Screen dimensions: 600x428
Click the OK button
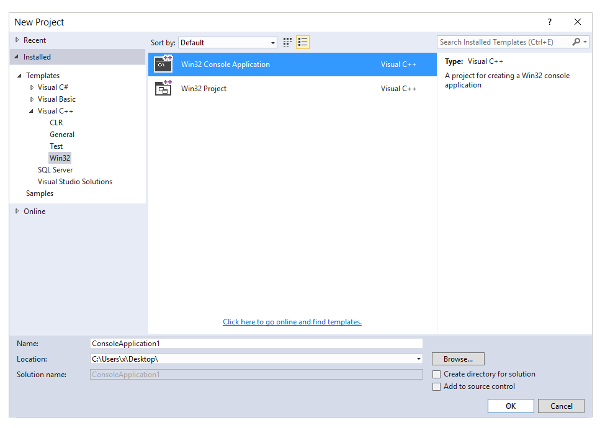pos(510,406)
